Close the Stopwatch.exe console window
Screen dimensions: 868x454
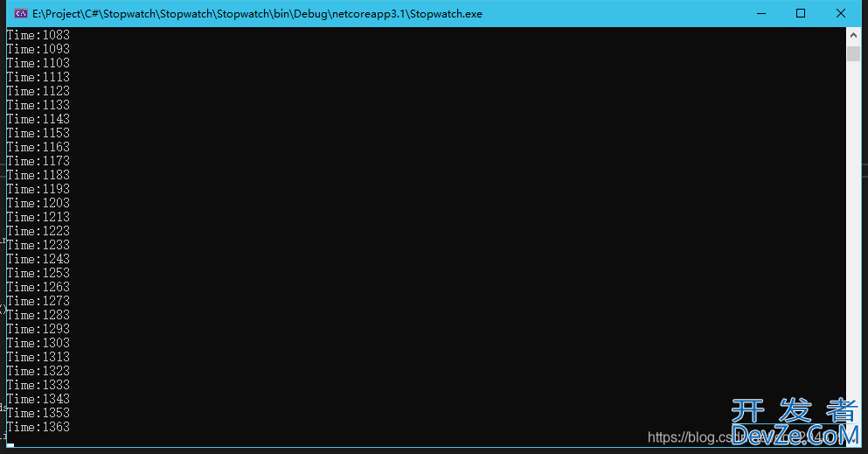pos(841,14)
